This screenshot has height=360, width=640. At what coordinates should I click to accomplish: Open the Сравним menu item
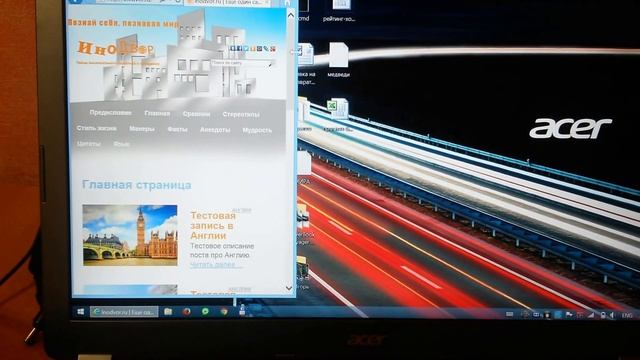196,114
